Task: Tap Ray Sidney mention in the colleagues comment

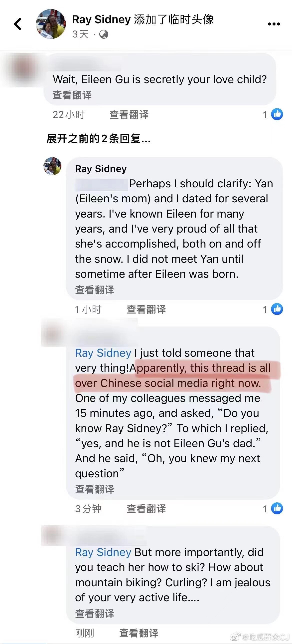Action: pyautogui.click(x=103, y=353)
